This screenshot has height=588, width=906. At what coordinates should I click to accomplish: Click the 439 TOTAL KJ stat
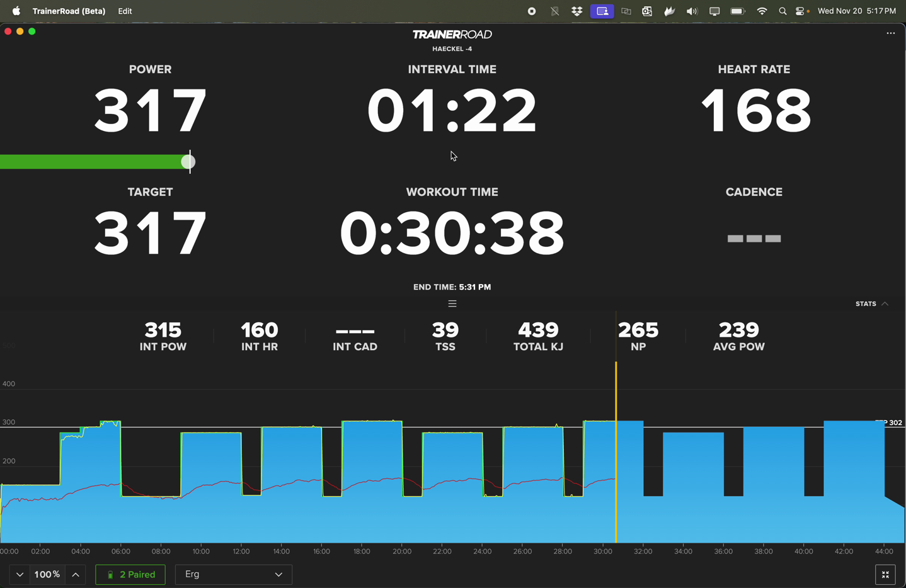point(539,336)
